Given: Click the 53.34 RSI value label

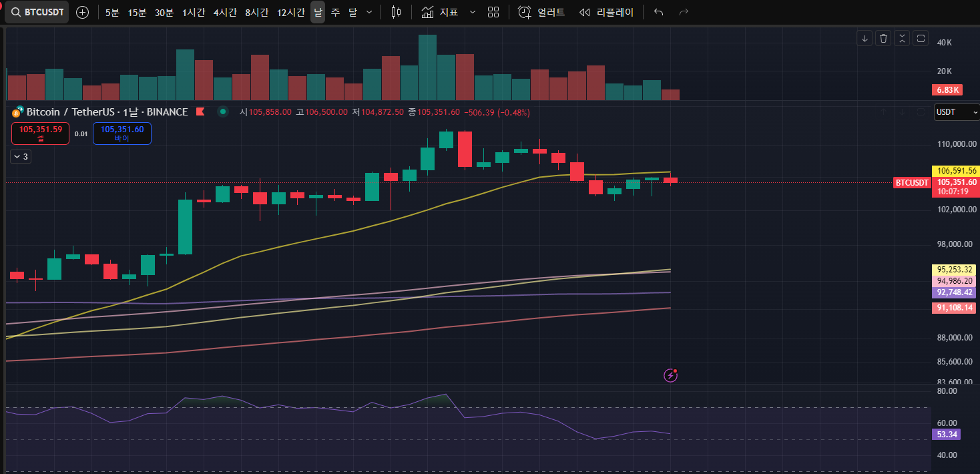Looking at the screenshot, I should click(x=946, y=435).
